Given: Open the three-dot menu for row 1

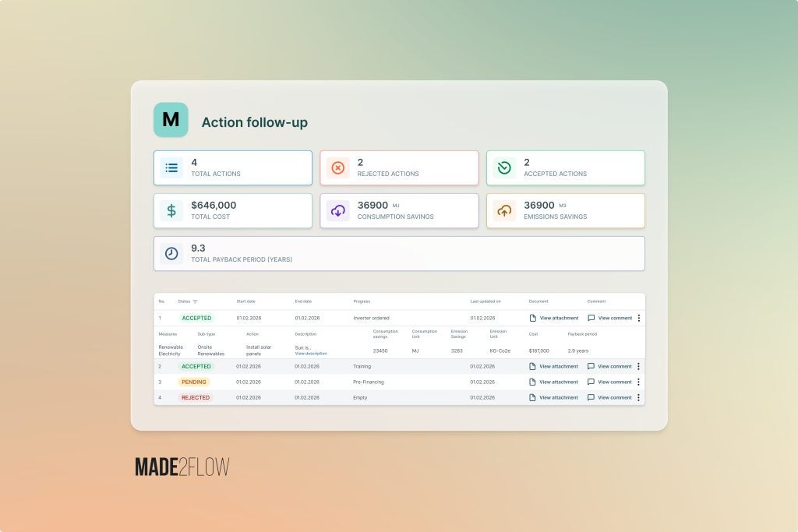Looking at the screenshot, I should pos(639,318).
